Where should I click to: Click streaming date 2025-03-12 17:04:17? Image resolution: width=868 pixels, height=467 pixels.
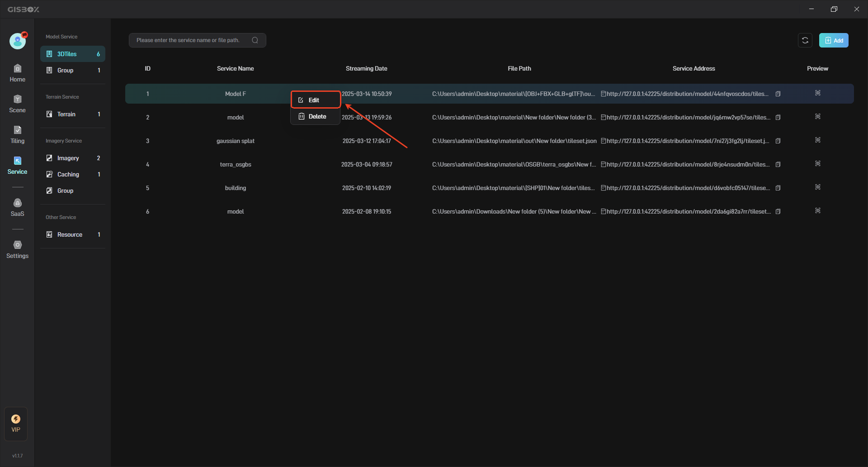pos(367,141)
